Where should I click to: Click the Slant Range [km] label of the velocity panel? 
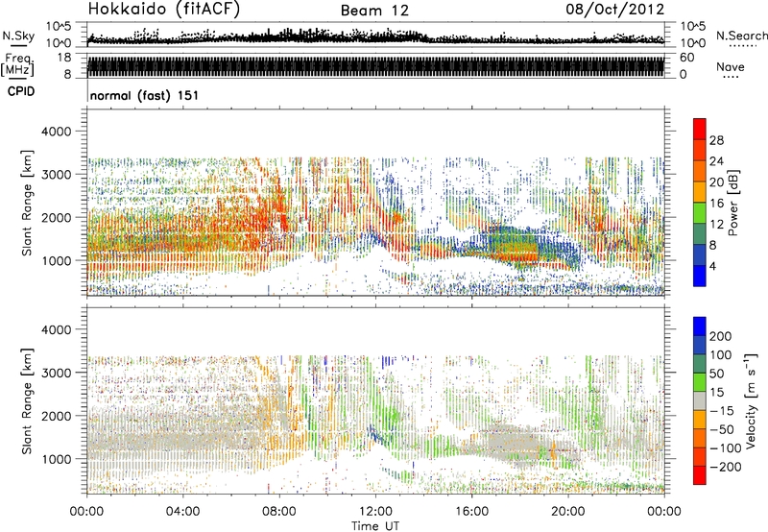27,401
